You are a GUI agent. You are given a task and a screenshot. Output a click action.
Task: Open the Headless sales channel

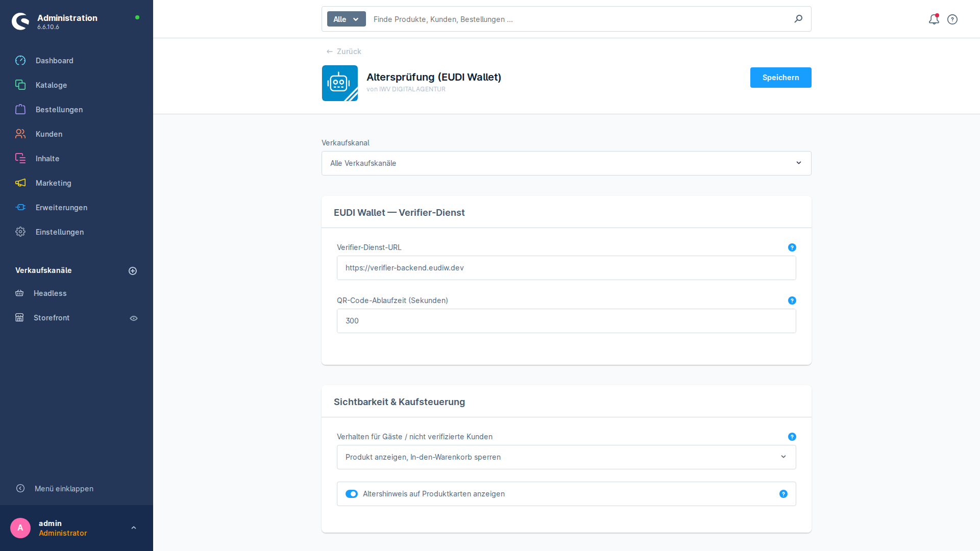tap(50, 293)
